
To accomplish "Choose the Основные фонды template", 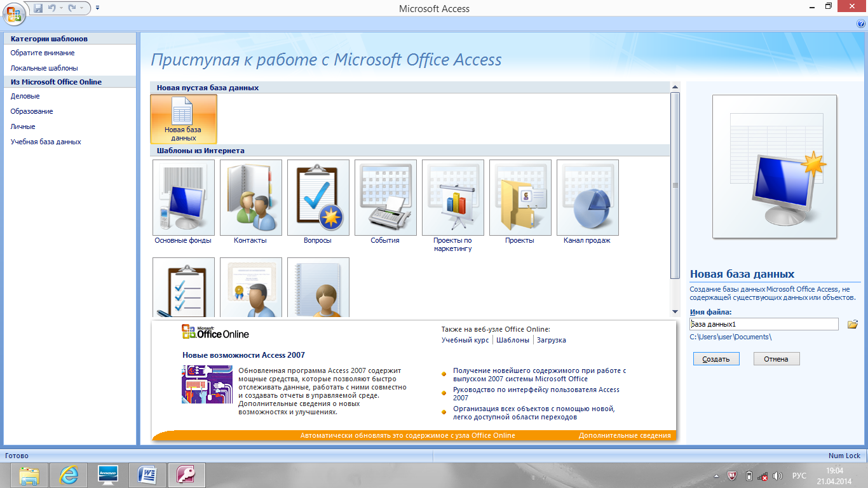I will 183,202.
